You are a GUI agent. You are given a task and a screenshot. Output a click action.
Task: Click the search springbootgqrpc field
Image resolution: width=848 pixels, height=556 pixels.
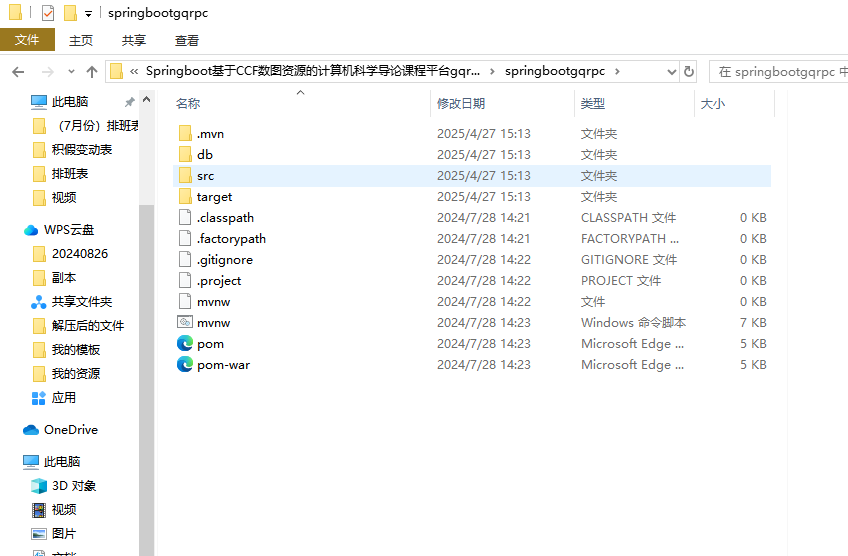779,71
